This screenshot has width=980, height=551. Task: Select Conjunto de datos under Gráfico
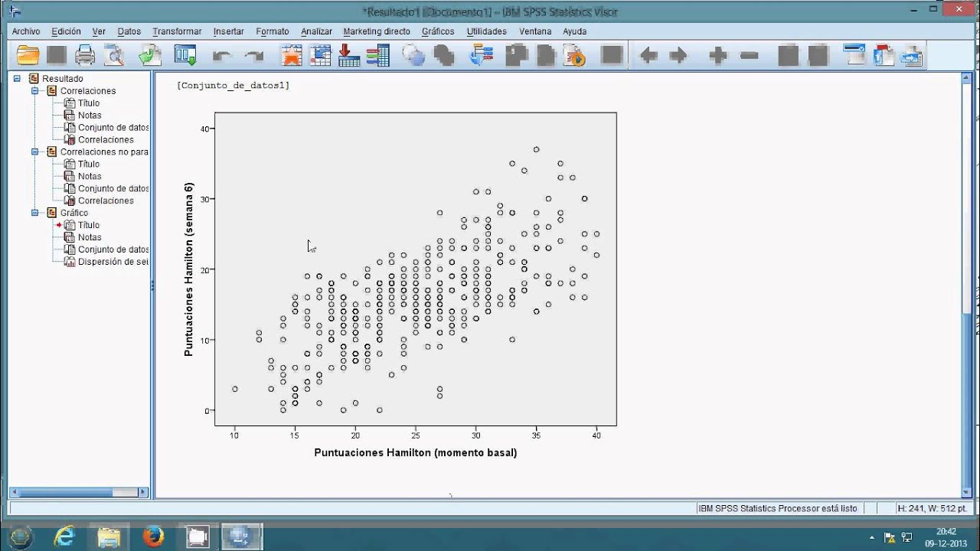(113, 249)
